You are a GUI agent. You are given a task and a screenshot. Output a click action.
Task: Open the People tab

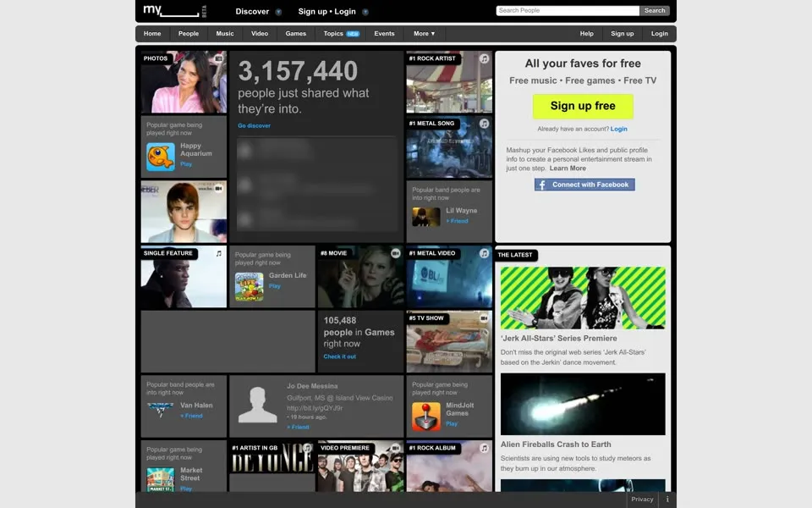point(189,34)
